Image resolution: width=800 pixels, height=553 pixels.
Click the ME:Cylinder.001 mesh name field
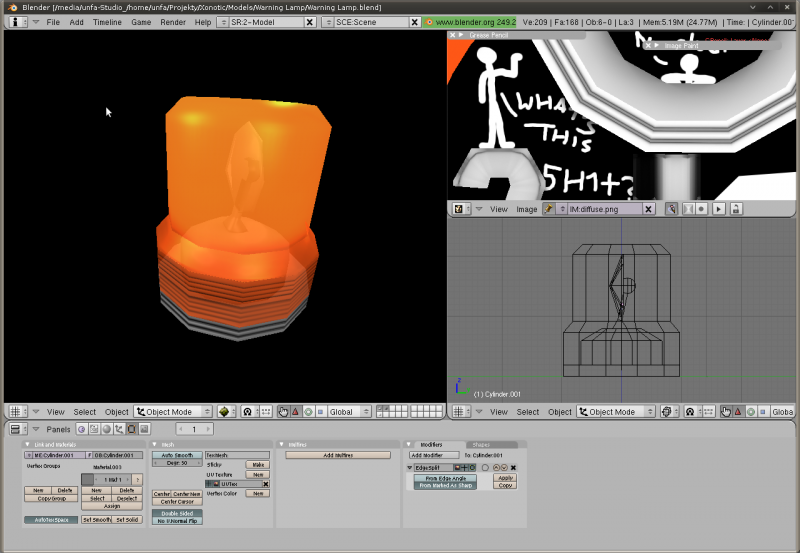[54, 455]
